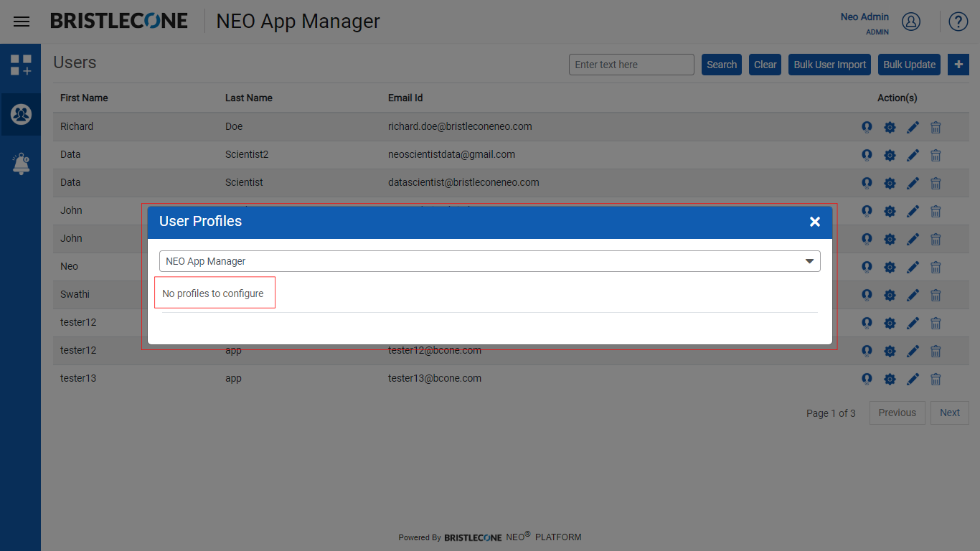Click the First Name column header
This screenshot has height=551, width=980.
pyautogui.click(x=84, y=98)
